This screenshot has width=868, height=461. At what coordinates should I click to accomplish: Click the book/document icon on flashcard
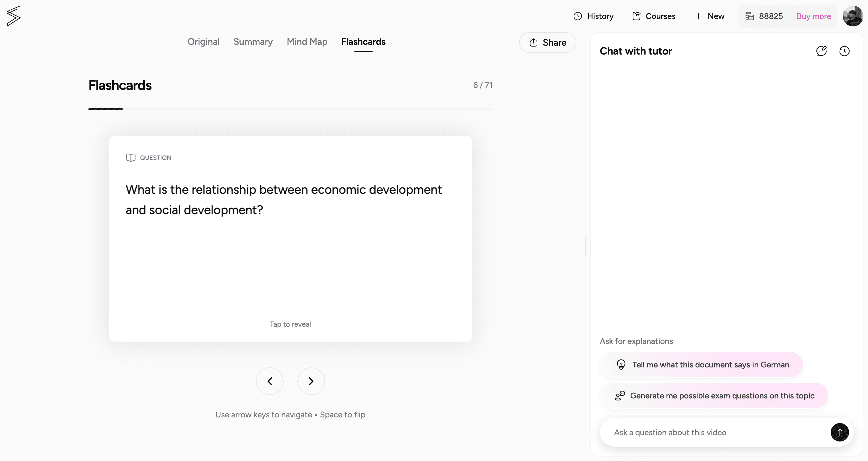coord(131,157)
